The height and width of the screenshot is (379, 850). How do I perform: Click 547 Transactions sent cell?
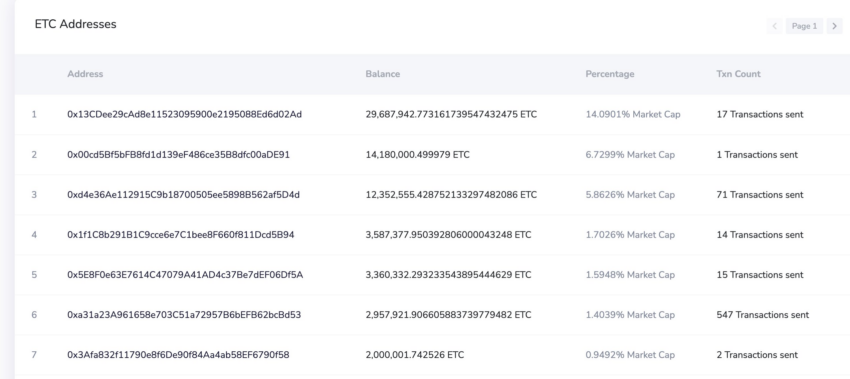(762, 314)
